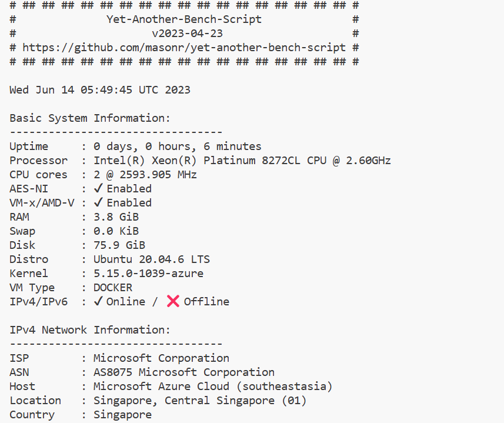The width and height of the screenshot is (504, 423).
Task: Click the Microsoft Azure Cloud host text
Action: (213, 387)
